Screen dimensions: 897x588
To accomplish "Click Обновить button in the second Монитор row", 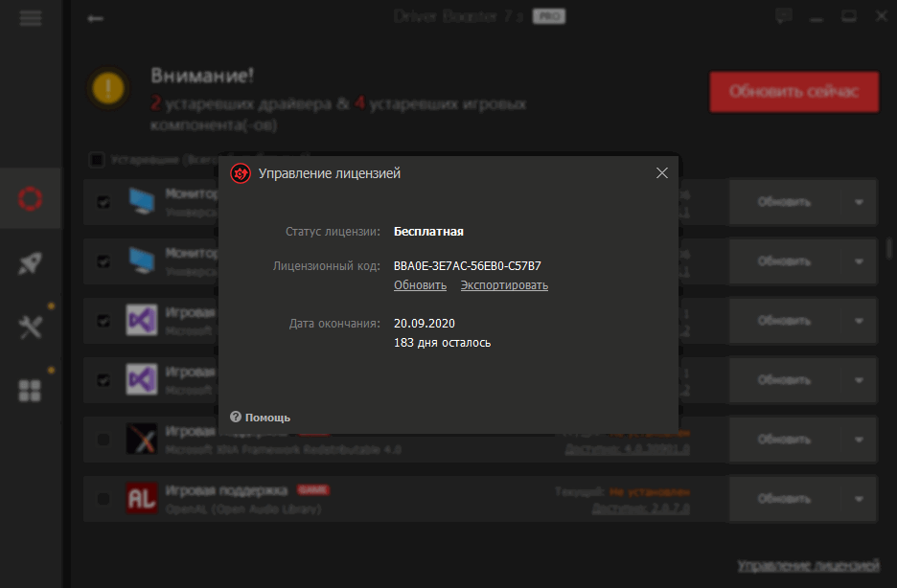I will (x=784, y=261).
